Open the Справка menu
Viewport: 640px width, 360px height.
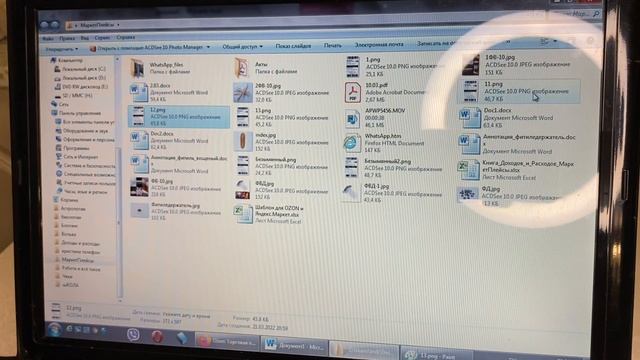tap(126, 37)
